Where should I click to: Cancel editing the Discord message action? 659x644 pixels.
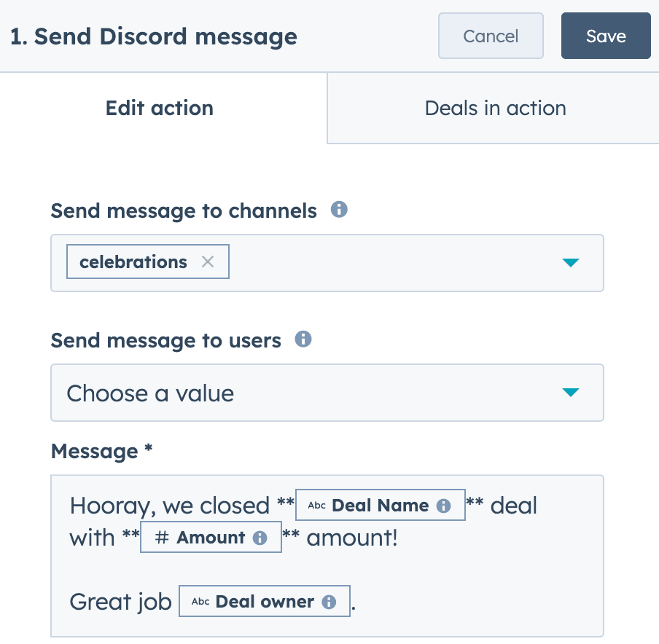[x=491, y=36]
